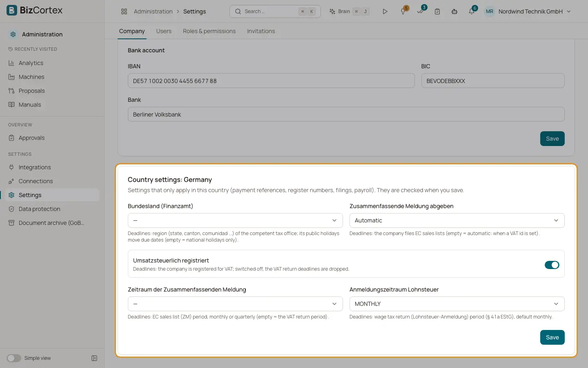Toggle the Simple view switch

(x=14, y=358)
